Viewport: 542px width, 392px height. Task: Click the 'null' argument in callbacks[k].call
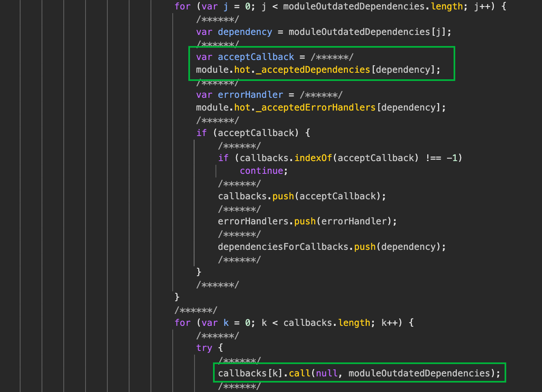coord(327,374)
